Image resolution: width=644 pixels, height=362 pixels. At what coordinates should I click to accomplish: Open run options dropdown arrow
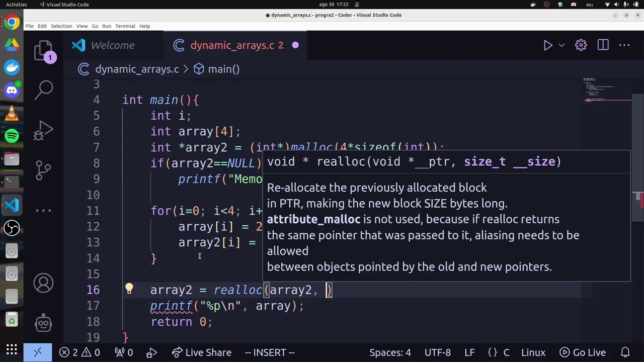click(x=562, y=45)
